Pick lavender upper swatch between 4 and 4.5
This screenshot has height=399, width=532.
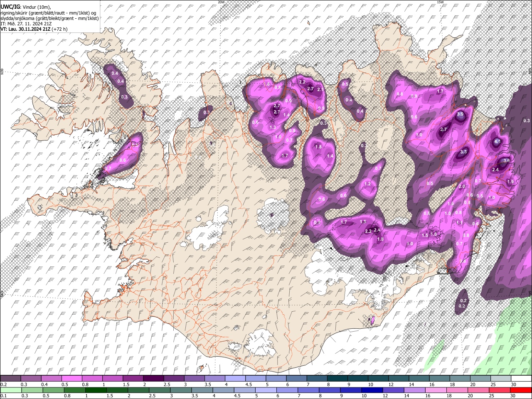click(x=235, y=379)
